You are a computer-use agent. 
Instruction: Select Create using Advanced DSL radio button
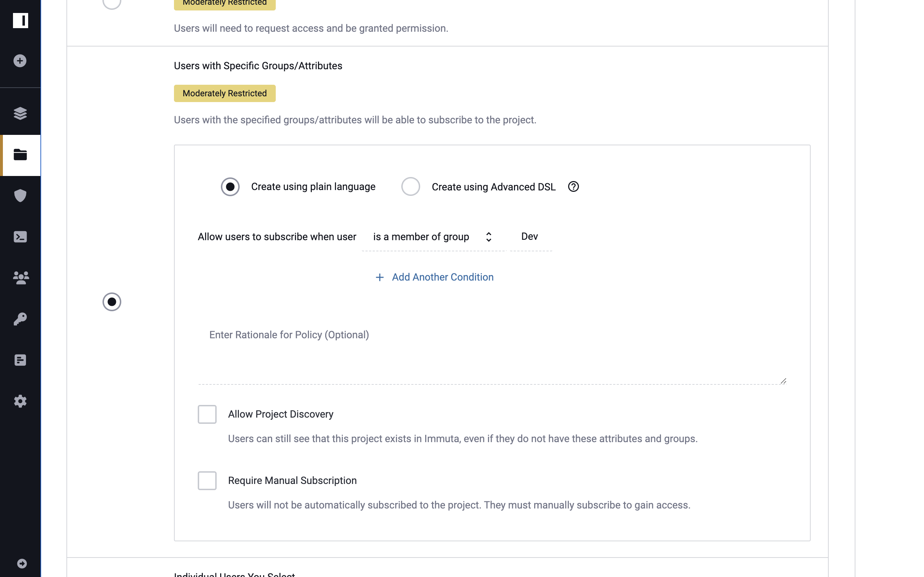[x=410, y=187]
